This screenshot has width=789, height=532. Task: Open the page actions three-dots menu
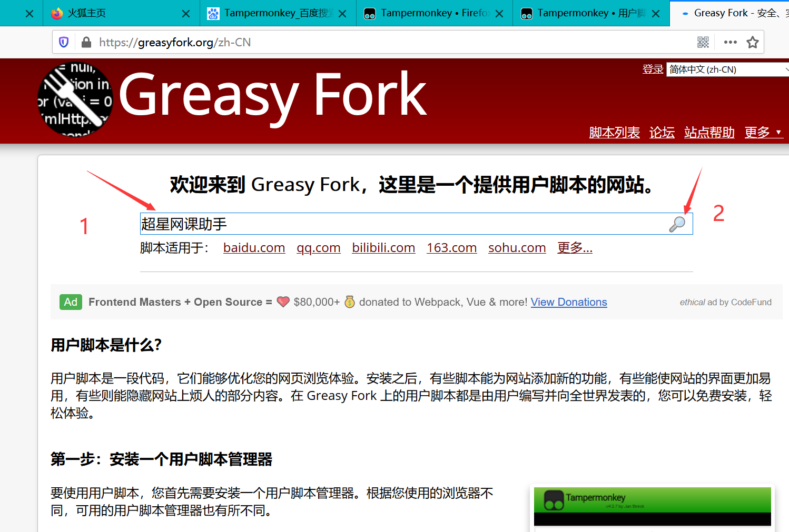click(x=731, y=42)
